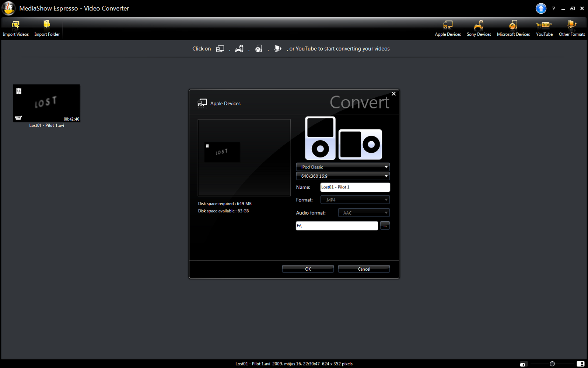Confirm conversion with OK button
This screenshot has width=588, height=368.
coord(308,269)
